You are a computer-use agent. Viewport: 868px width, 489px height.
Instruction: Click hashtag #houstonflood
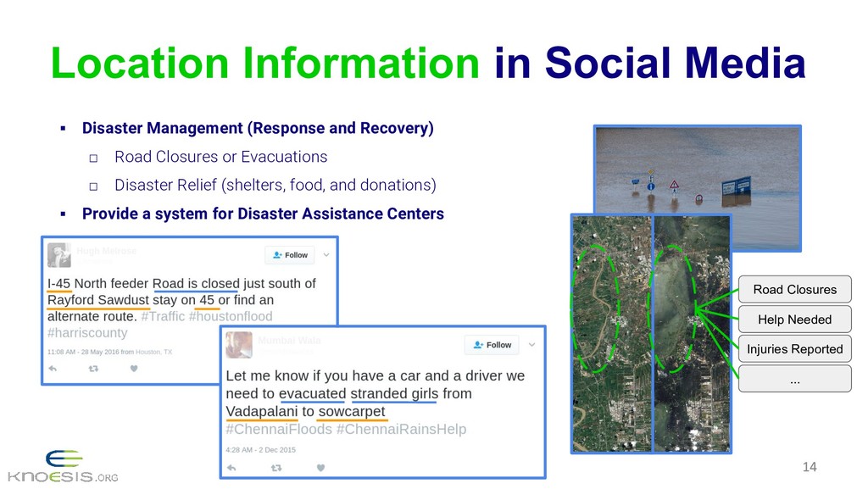pos(231,316)
